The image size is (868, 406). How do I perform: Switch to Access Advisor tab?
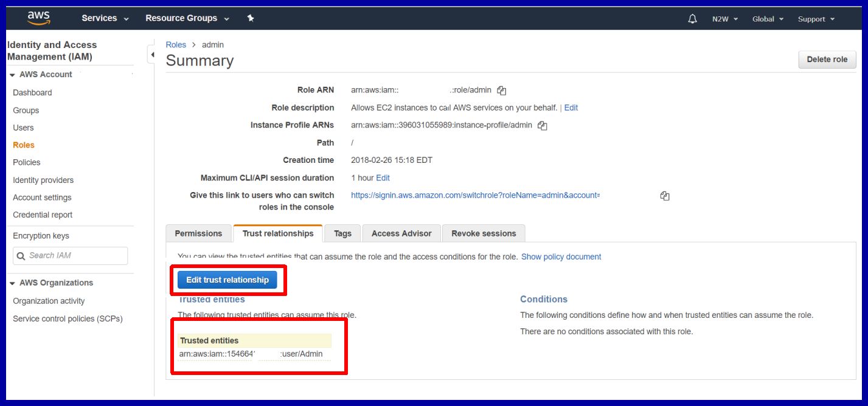[401, 233]
